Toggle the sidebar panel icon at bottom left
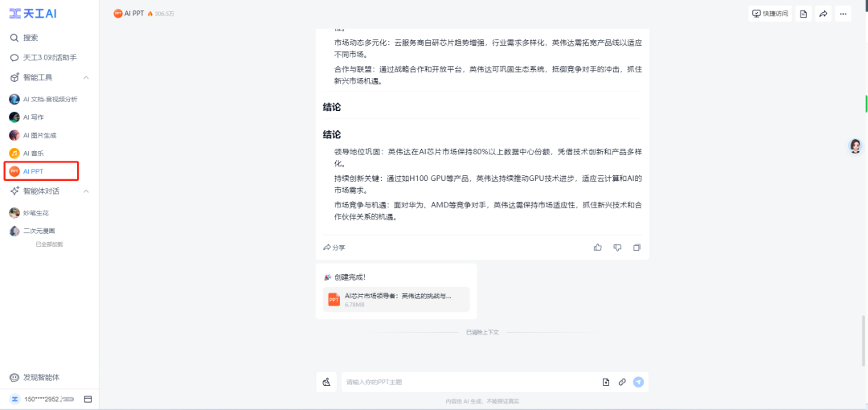 88,399
